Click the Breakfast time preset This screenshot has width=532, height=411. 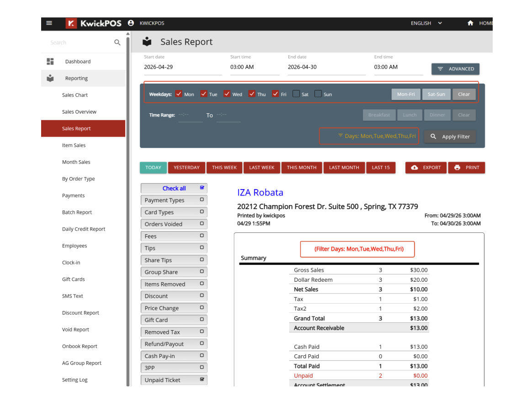point(379,115)
